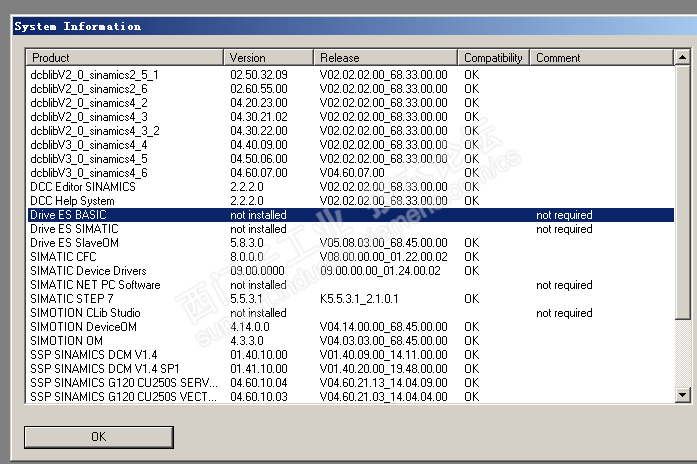Screen dimensions: 697x464
Task: Click version 8.0.0.0 of SIMATIC CFC
Action: 247,257
